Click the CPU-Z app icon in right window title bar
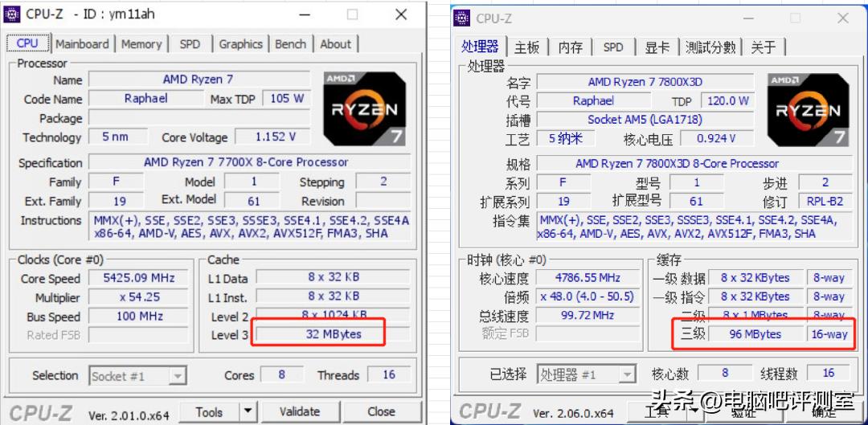The height and width of the screenshot is (425, 868). click(461, 18)
